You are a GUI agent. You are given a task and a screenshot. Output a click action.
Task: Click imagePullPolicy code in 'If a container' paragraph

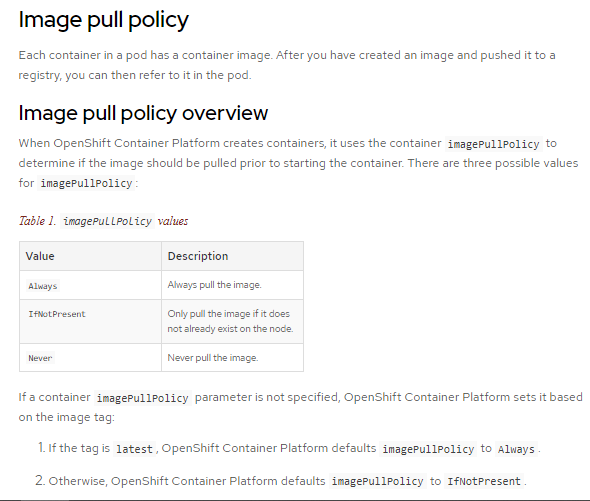[143, 398]
